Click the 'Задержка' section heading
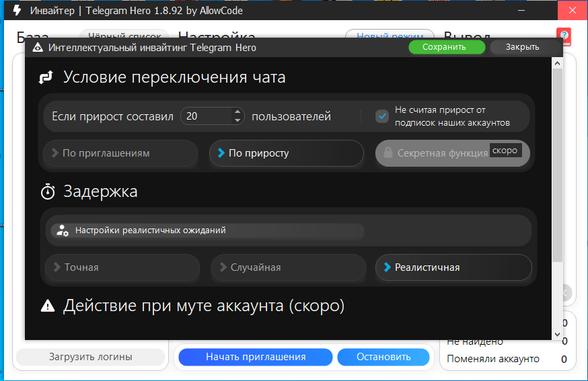This screenshot has width=588, height=381. pyautogui.click(x=100, y=192)
